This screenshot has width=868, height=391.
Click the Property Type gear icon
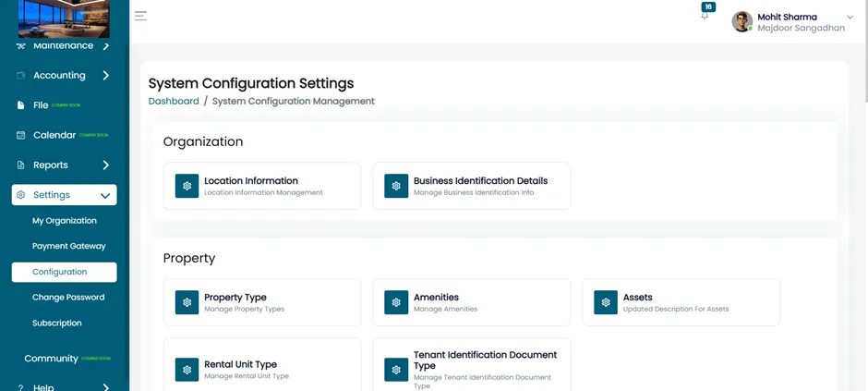pos(187,302)
